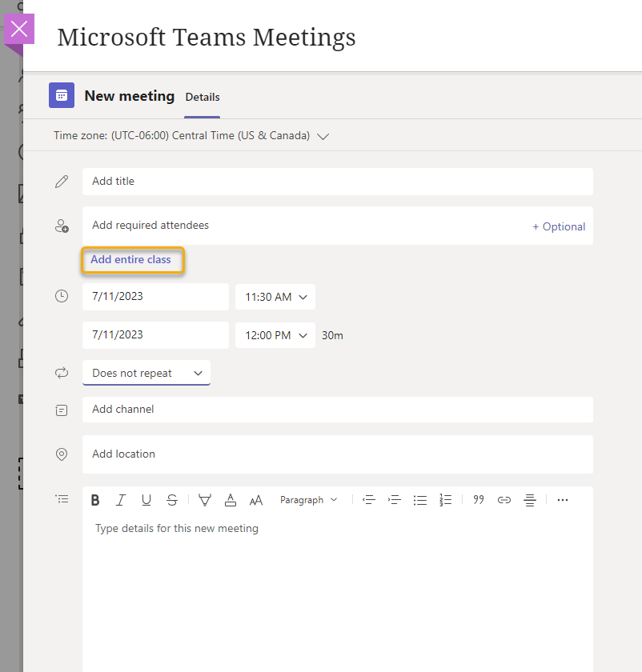Open the Does not repeat dropdown
Image resolution: width=642 pixels, height=672 pixels.
146,373
